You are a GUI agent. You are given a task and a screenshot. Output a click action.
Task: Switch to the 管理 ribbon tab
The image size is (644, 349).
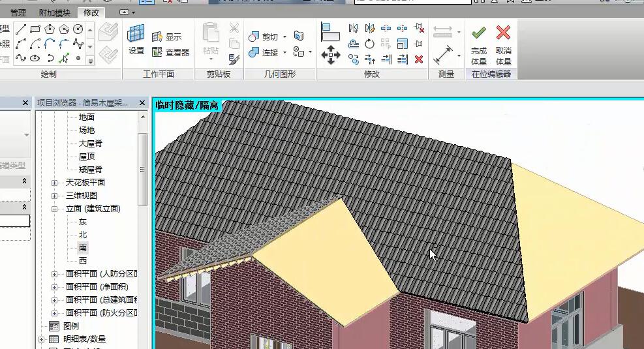pos(18,13)
